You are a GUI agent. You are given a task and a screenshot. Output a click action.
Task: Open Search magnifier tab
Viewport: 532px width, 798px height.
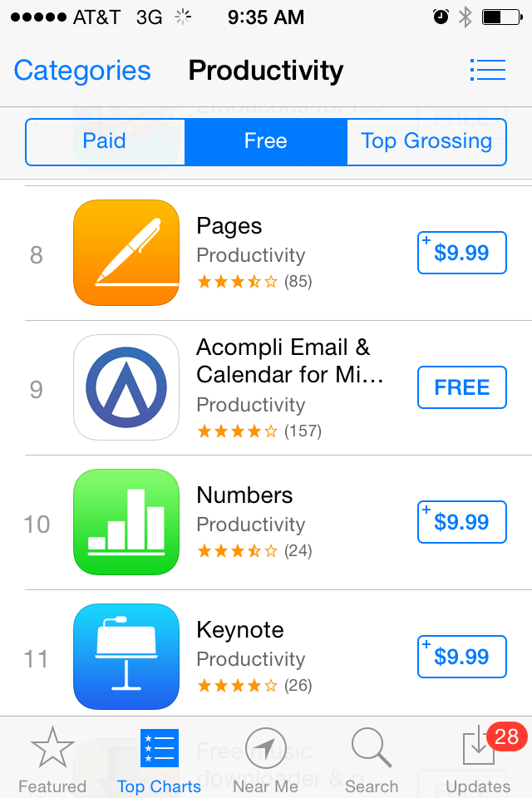click(x=372, y=760)
